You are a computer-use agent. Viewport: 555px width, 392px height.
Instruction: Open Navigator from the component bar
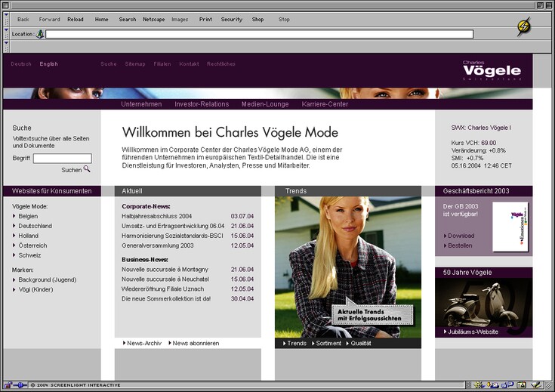pyautogui.click(x=479, y=385)
